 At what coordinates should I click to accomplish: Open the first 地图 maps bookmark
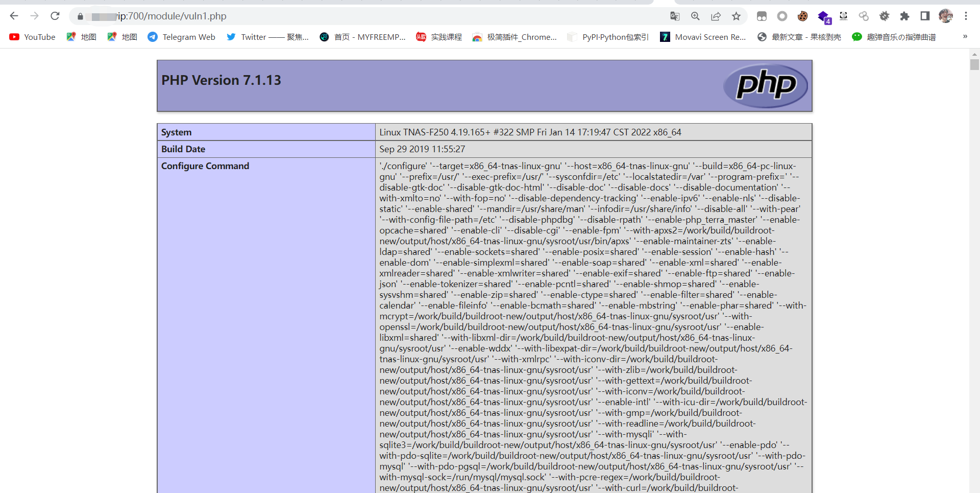[81, 37]
